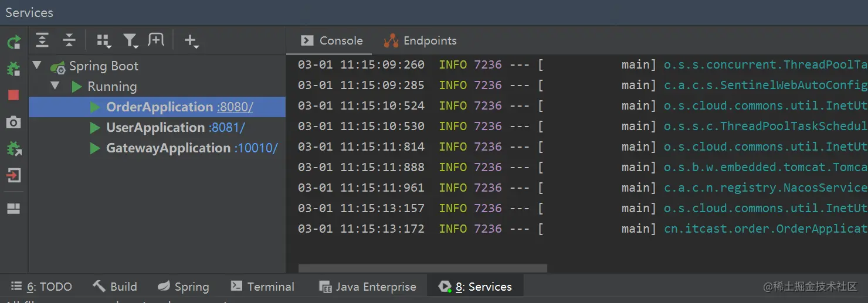Image resolution: width=868 pixels, height=303 pixels.
Task: Click log line timestamped 11:15:11:814
Action: click(x=582, y=147)
